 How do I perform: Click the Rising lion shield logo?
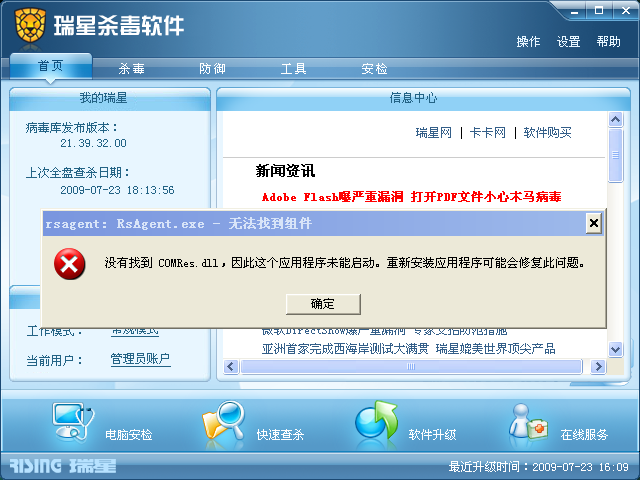(x=30, y=25)
